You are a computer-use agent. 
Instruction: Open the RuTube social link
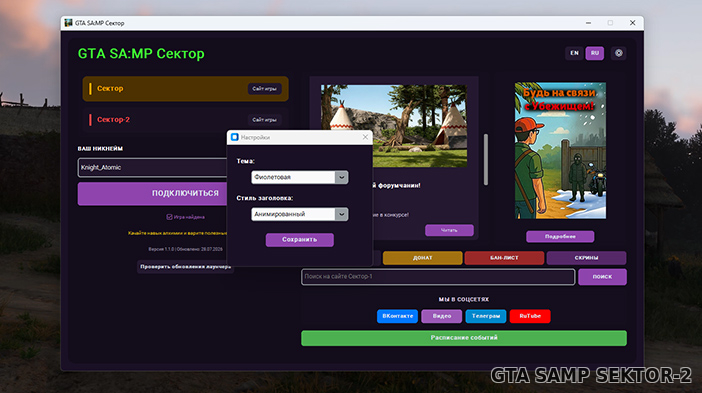530,316
